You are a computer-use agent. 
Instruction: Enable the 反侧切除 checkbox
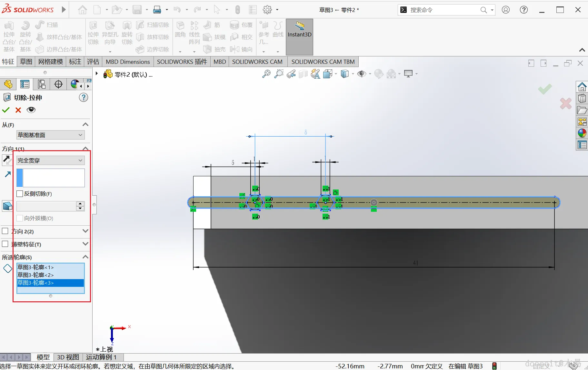coord(20,194)
